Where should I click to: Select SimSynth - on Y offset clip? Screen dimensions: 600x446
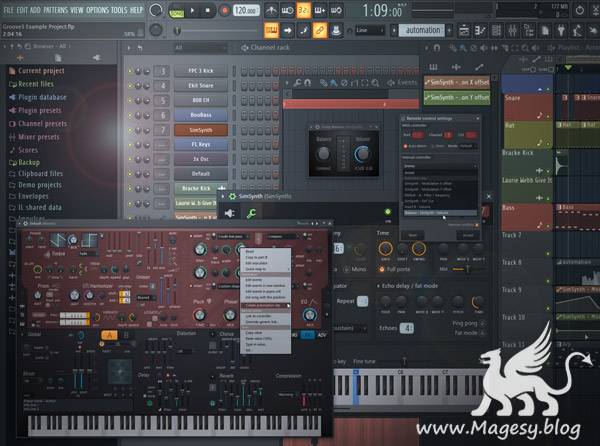pos(457,98)
